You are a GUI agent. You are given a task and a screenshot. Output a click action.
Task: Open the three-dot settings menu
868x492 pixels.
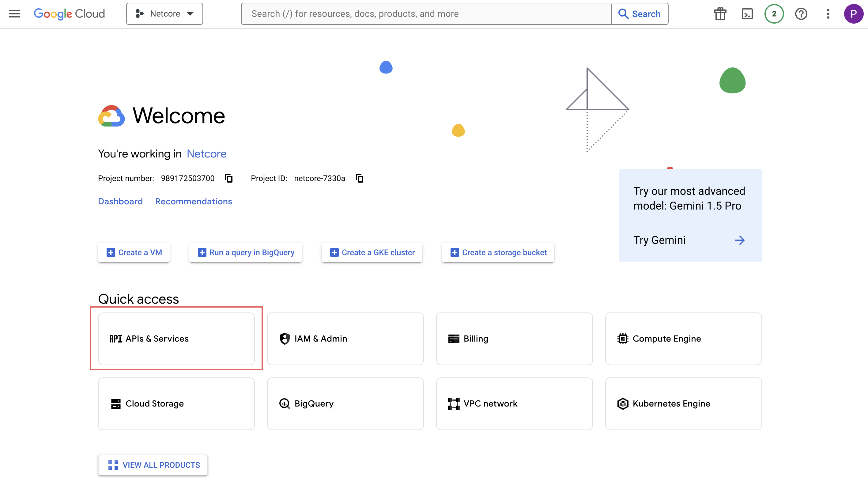tap(828, 14)
